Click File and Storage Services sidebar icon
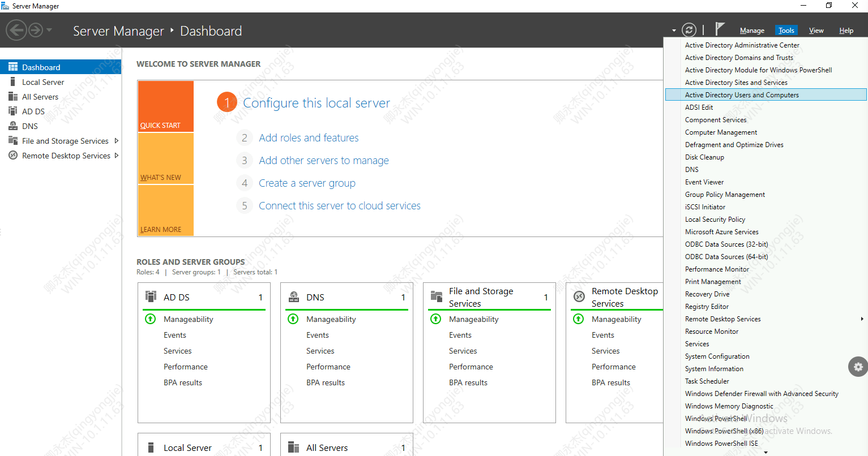This screenshot has height=456, width=868. pos(13,140)
